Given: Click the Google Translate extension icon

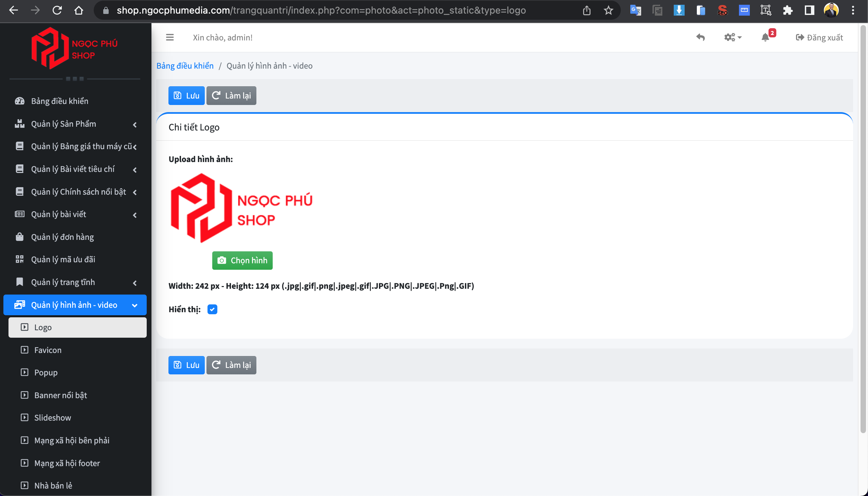Looking at the screenshot, I should click(635, 10).
